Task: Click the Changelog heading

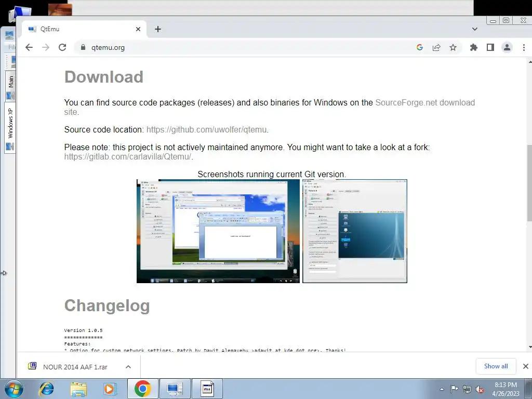Action: tap(107, 305)
